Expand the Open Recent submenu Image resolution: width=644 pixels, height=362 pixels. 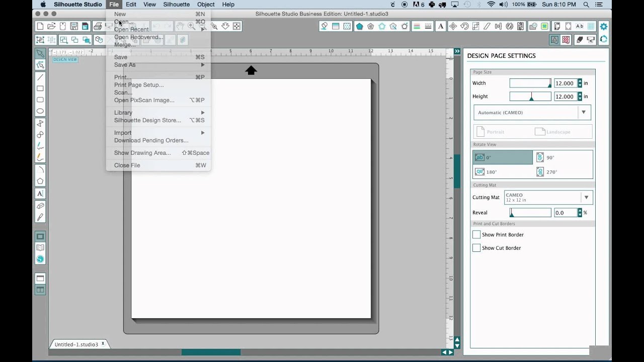[x=158, y=29]
